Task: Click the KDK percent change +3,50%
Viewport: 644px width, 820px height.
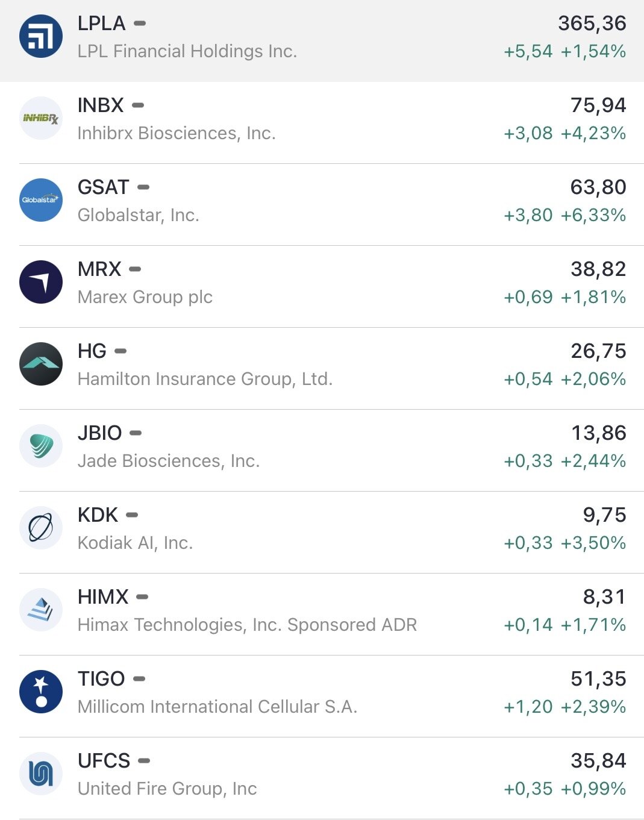Action: click(x=593, y=543)
